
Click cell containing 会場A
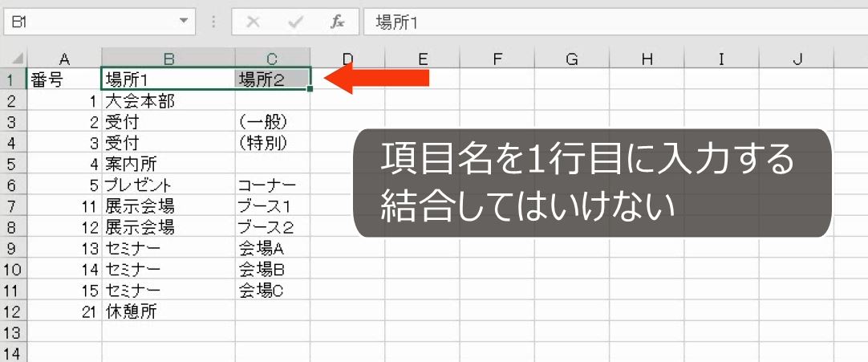(x=273, y=248)
